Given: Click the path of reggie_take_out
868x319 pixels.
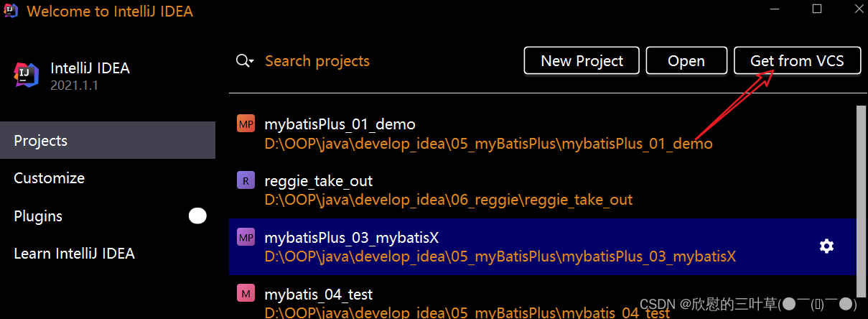Looking at the screenshot, I should coord(449,200).
